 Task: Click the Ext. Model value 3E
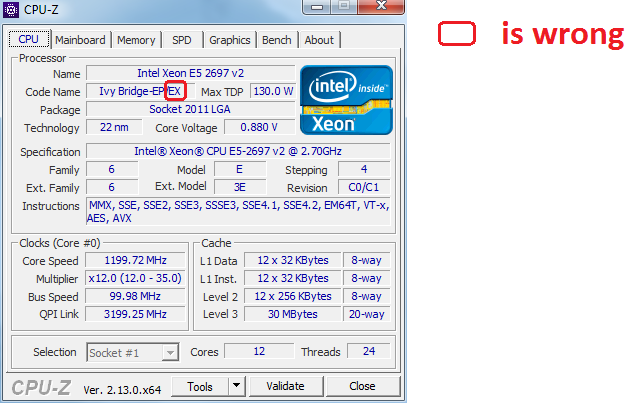click(239, 188)
